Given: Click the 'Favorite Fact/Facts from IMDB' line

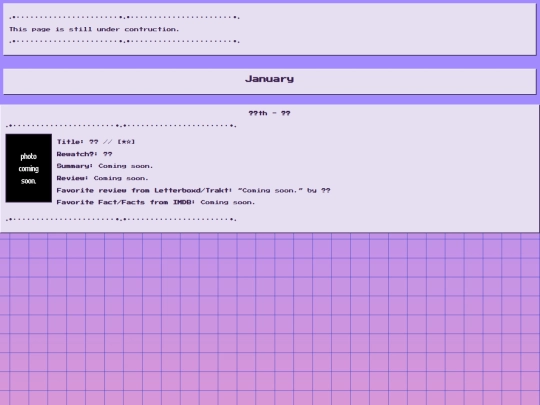Looking at the screenshot, I should tap(156, 202).
